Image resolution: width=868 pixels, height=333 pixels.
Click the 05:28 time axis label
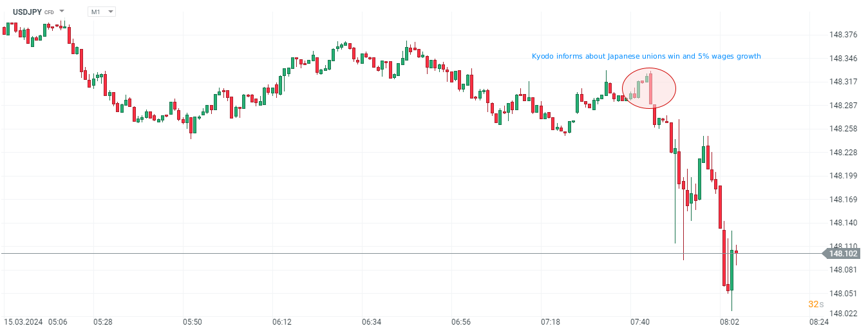point(103,321)
